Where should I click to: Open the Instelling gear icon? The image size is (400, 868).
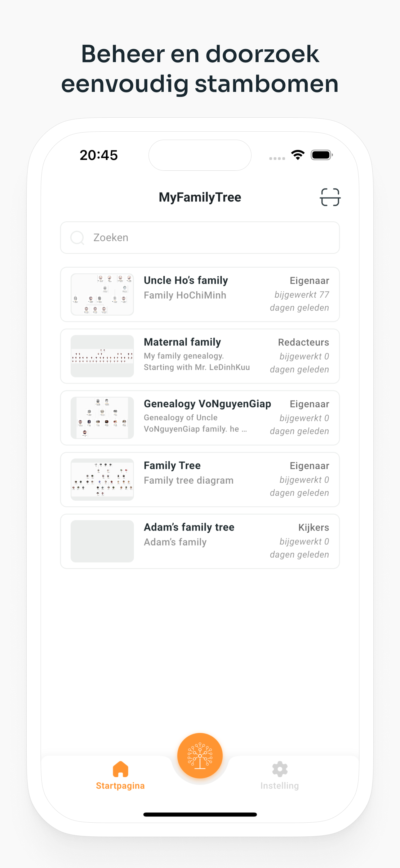coord(280,769)
